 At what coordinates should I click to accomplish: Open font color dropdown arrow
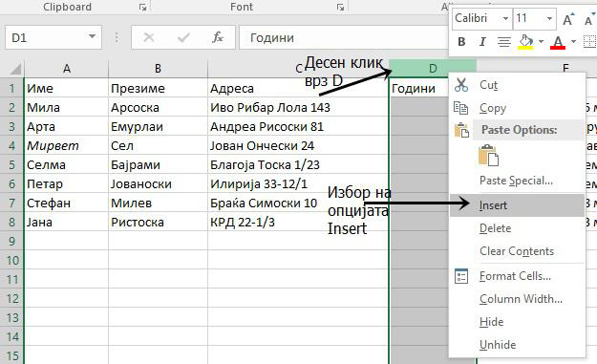pyautogui.click(x=573, y=41)
